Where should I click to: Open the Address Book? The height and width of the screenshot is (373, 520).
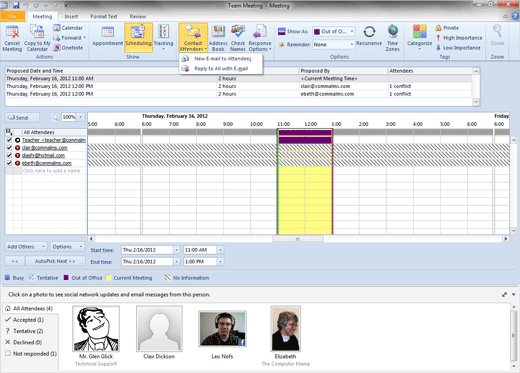[x=218, y=37]
